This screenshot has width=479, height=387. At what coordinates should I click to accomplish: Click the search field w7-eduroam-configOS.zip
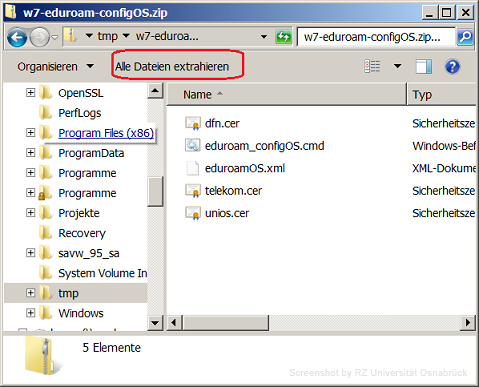tap(376, 37)
